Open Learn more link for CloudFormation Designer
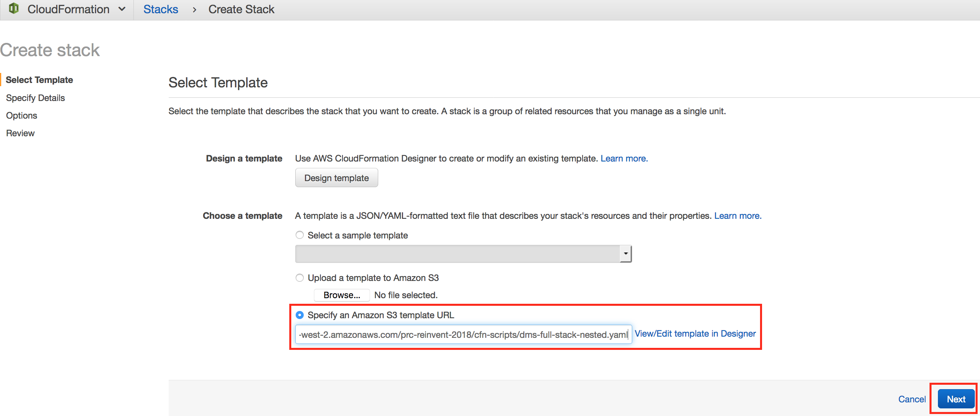Image resolution: width=980 pixels, height=416 pixels. (624, 158)
